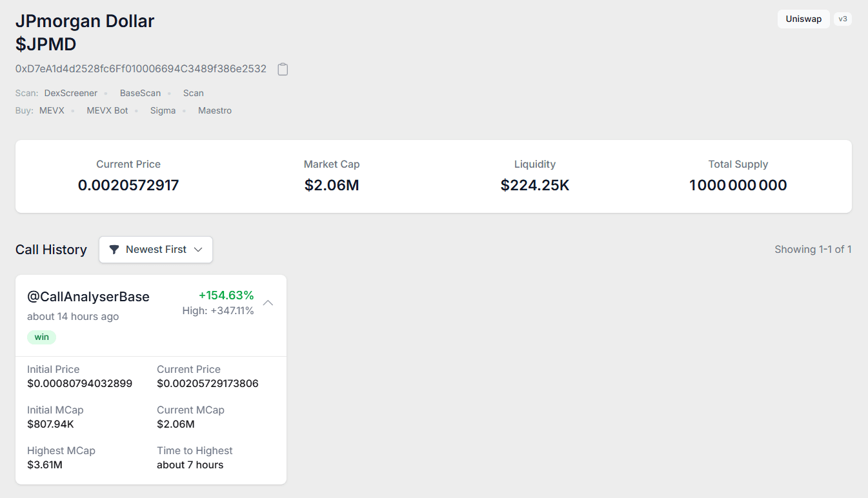This screenshot has width=868, height=498.
Task: Click the @CallAnalyserBase caller name
Action: coord(88,297)
